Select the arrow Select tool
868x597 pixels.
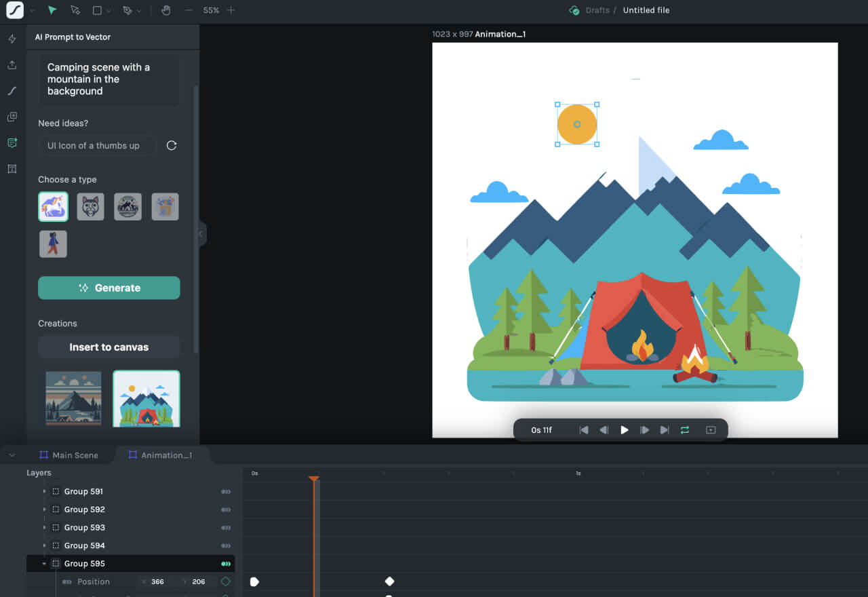coord(52,10)
